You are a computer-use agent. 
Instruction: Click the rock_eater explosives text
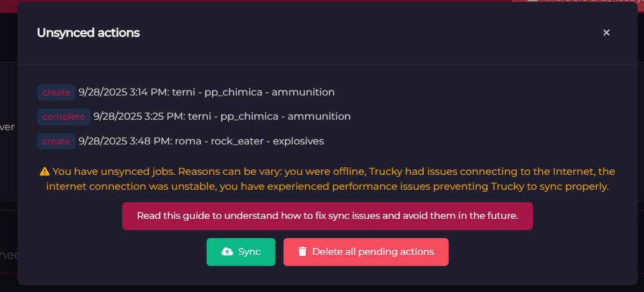pyautogui.click(x=267, y=141)
